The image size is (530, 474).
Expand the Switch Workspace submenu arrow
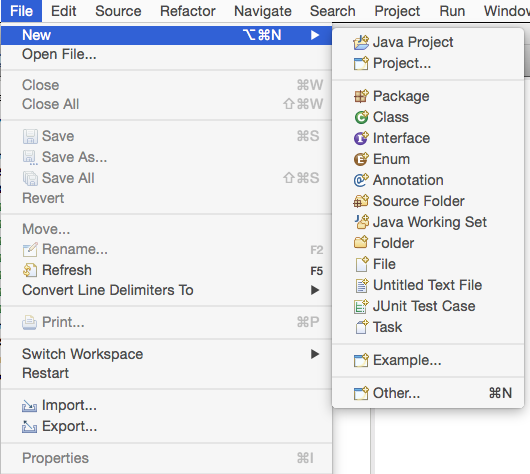[315, 354]
